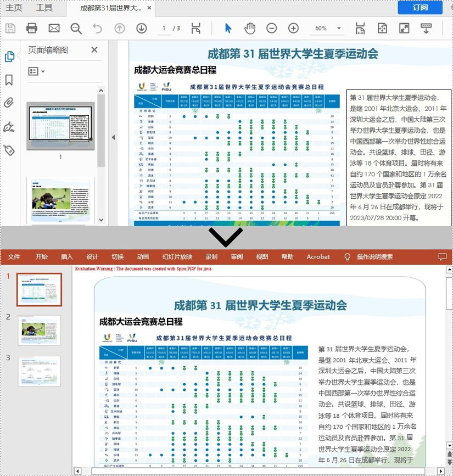The height and width of the screenshot is (476, 453).
Task: Open the page thumbnails sidebar icon
Action: [9, 56]
